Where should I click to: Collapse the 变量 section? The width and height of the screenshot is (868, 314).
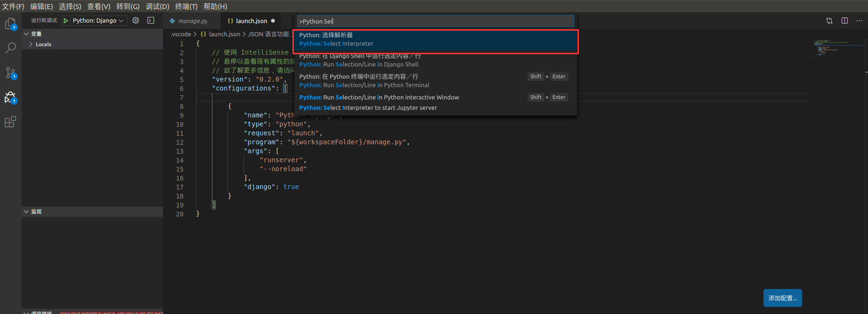click(x=92, y=34)
